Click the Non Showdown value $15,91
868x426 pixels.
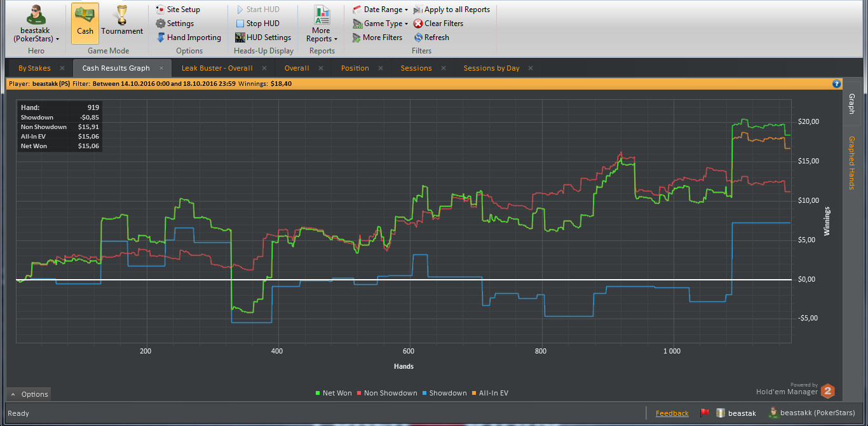88,127
